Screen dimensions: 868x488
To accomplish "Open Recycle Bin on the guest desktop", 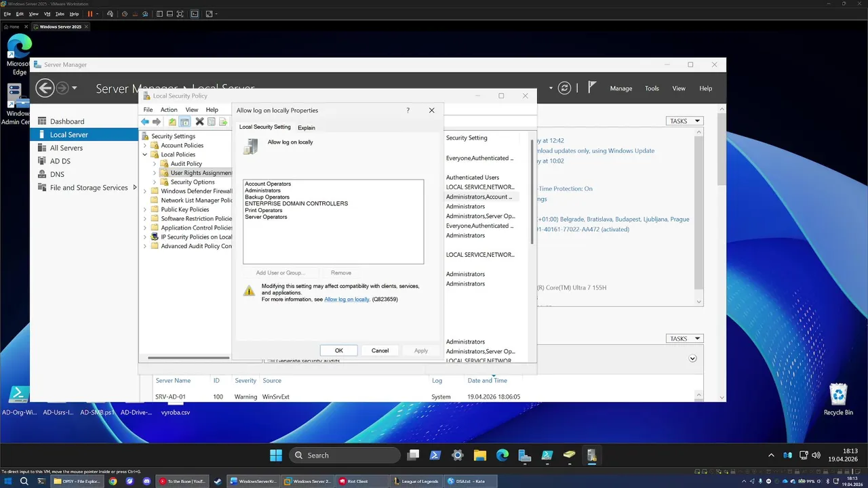I will pos(838,399).
